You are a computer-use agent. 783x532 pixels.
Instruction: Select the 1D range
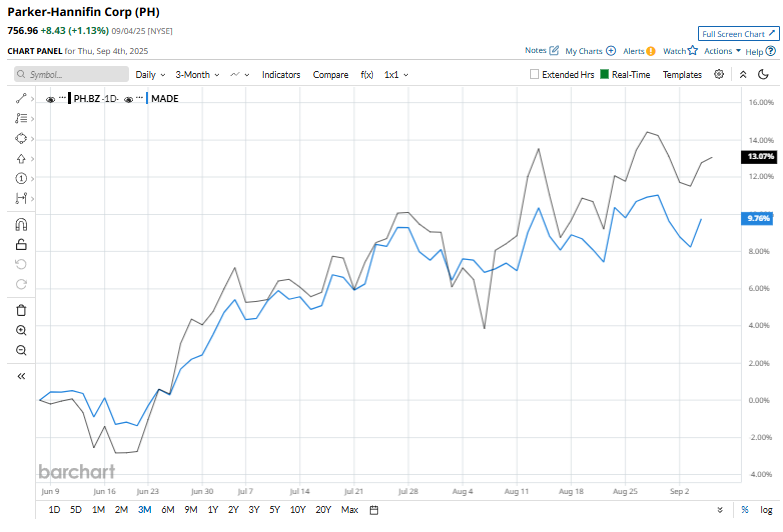tap(54, 510)
